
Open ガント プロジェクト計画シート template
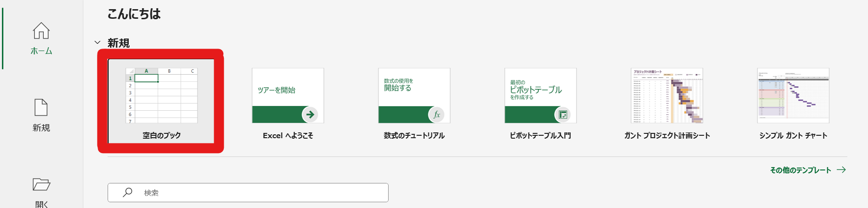(x=667, y=104)
